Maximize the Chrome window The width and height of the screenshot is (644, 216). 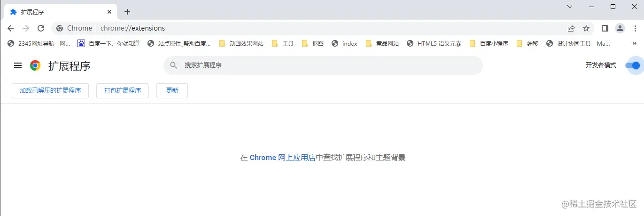(613, 7)
